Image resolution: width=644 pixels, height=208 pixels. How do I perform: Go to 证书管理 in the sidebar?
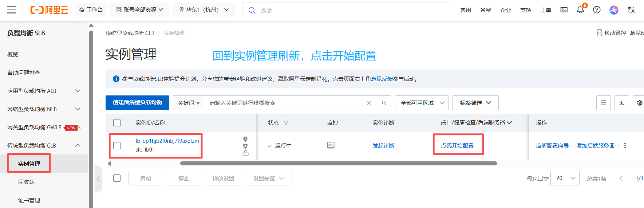pyautogui.click(x=29, y=200)
